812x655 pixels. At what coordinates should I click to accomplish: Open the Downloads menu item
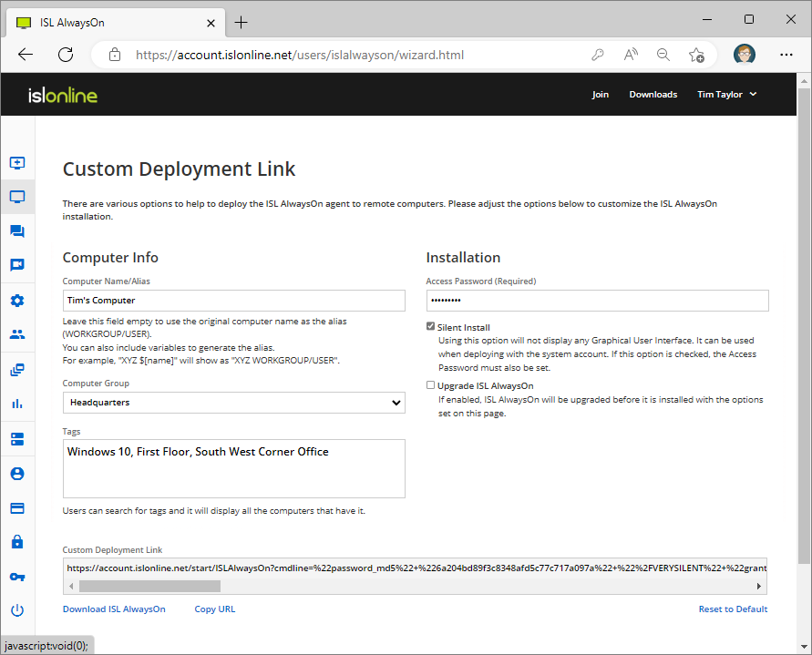click(x=653, y=94)
